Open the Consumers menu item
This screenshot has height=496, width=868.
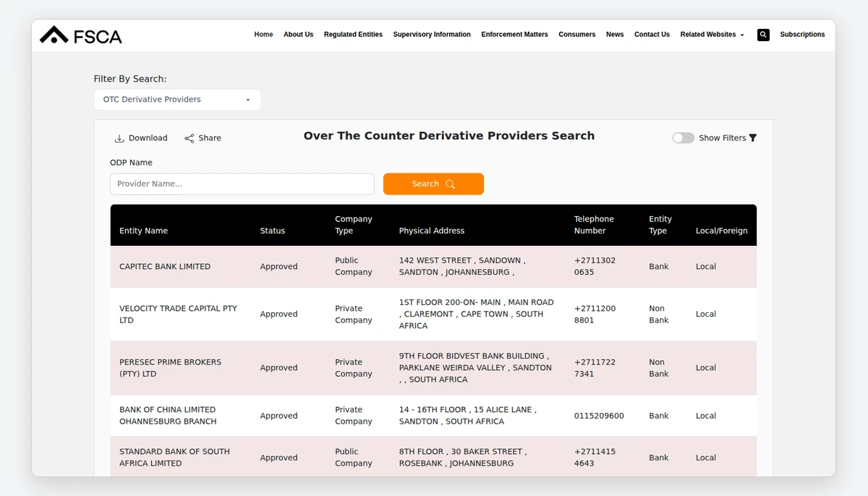pyautogui.click(x=576, y=35)
